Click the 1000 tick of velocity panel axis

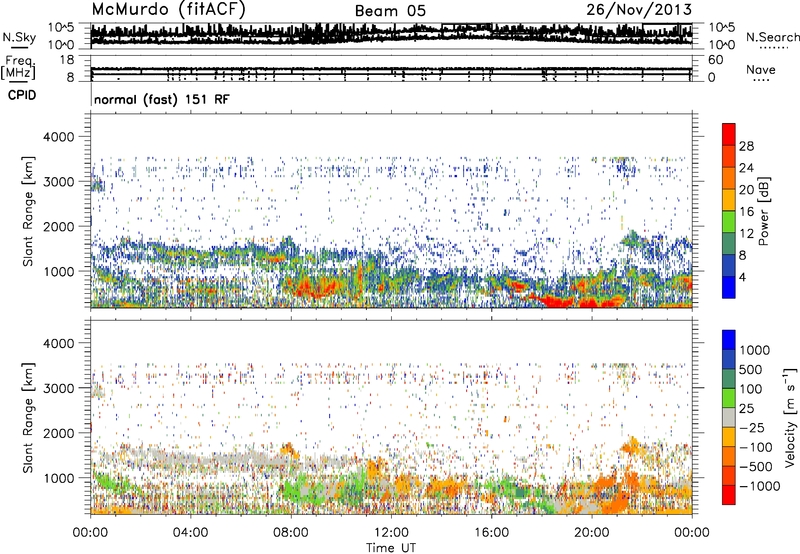click(58, 478)
